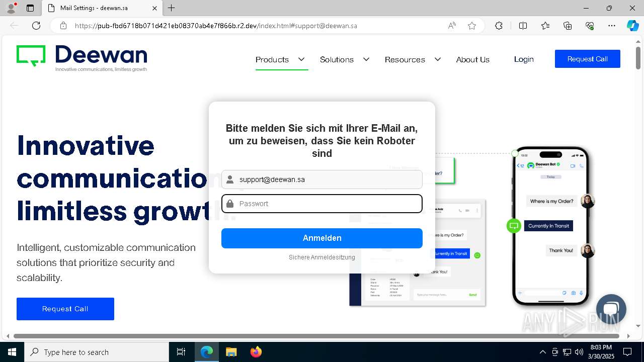
Task: Add page to favorites star icon
Action: coord(472,26)
